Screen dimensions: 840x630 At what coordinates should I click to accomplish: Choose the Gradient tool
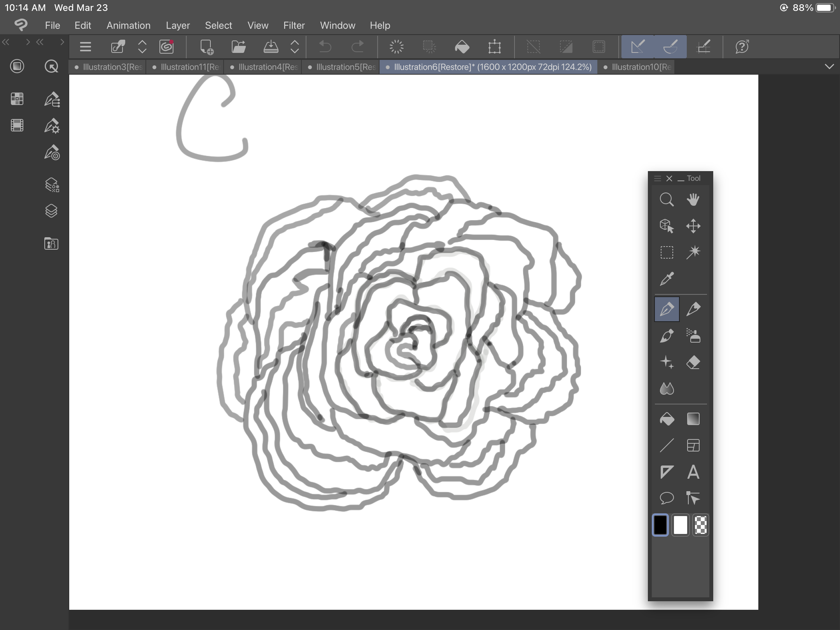click(x=693, y=419)
